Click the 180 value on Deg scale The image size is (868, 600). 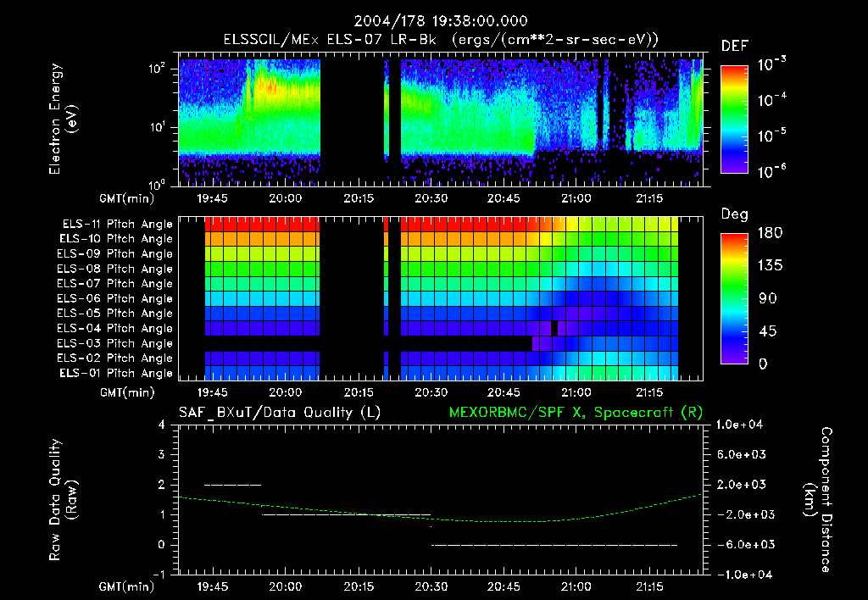coord(770,233)
